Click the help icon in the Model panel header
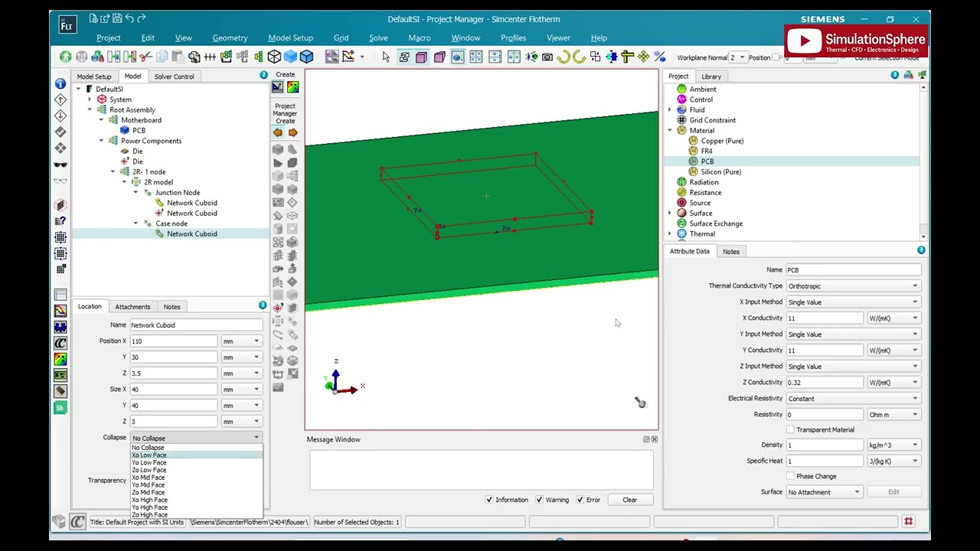Image resolution: width=980 pixels, height=551 pixels. [x=263, y=75]
